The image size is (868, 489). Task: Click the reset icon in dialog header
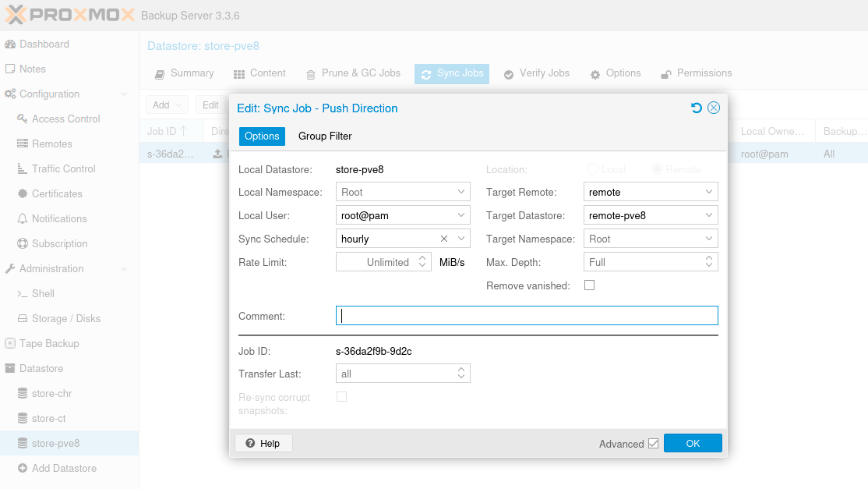point(697,108)
